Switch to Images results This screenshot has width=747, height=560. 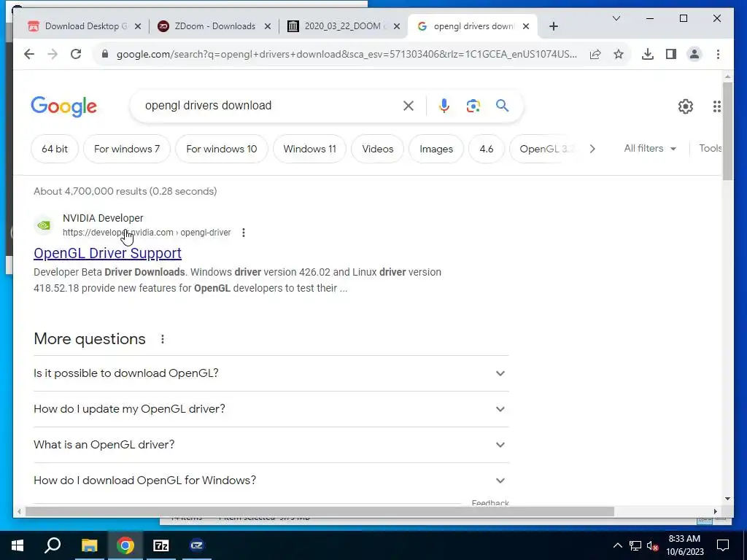pos(436,149)
